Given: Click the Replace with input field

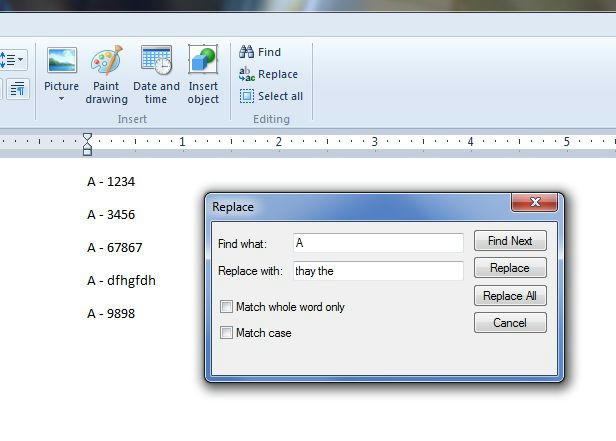Looking at the screenshot, I should pos(378,271).
